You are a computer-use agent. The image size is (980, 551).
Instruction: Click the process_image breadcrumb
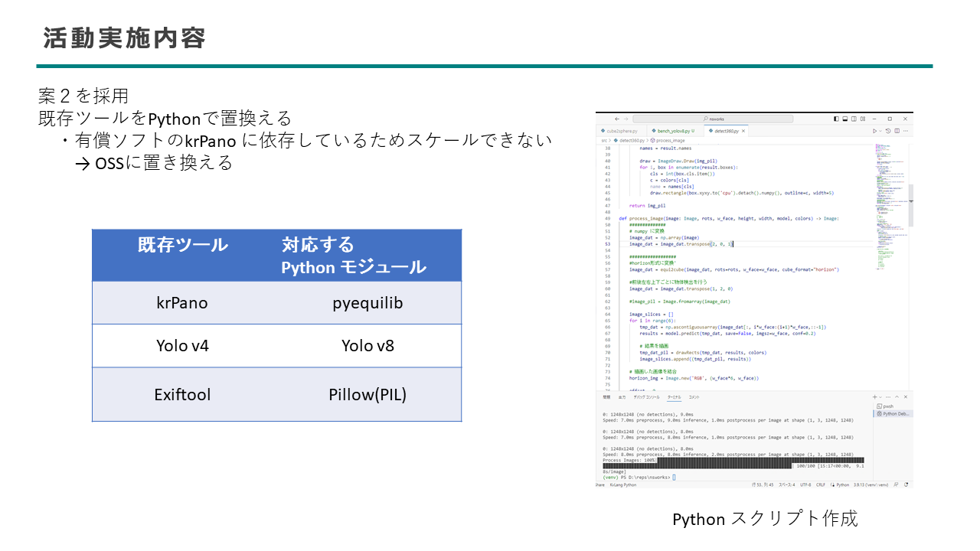[668, 140]
